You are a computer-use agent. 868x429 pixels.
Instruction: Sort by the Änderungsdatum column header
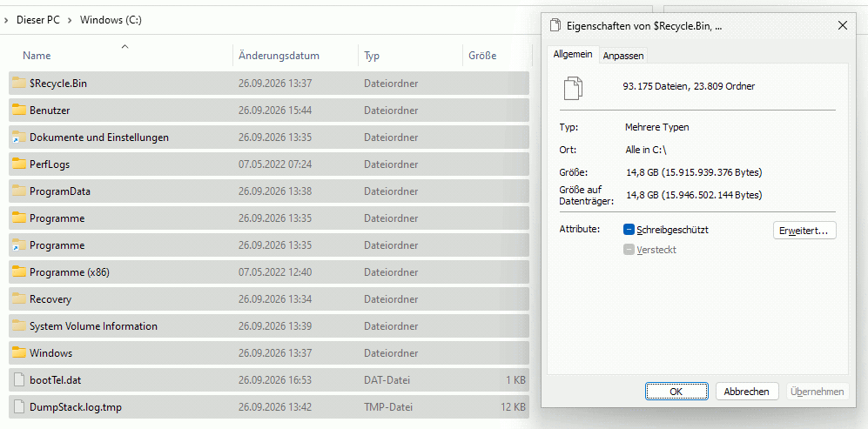click(279, 56)
